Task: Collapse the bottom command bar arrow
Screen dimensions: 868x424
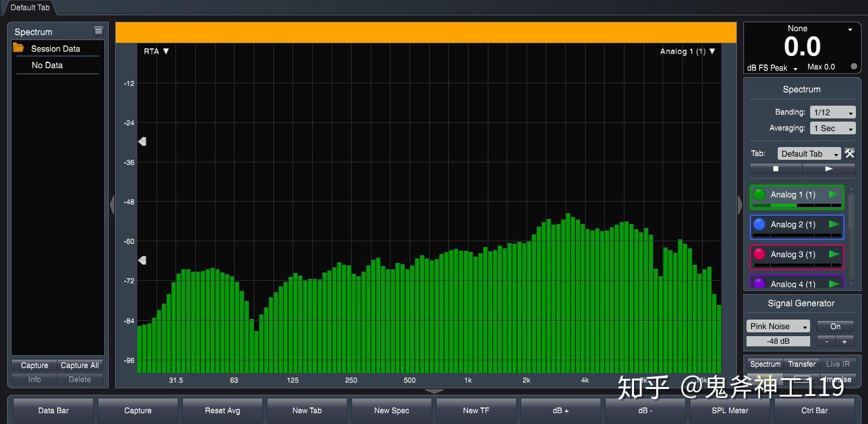Action: point(434,391)
